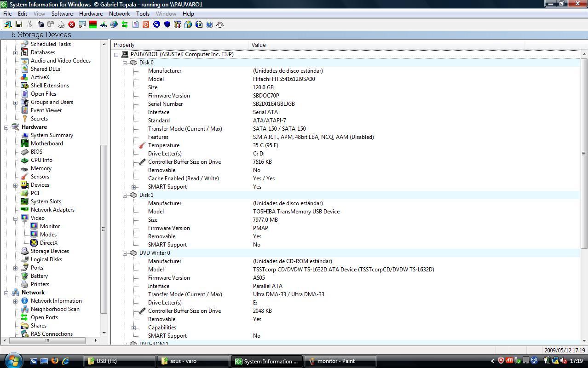Open the Help menu
588x368 pixels.
(x=188, y=14)
